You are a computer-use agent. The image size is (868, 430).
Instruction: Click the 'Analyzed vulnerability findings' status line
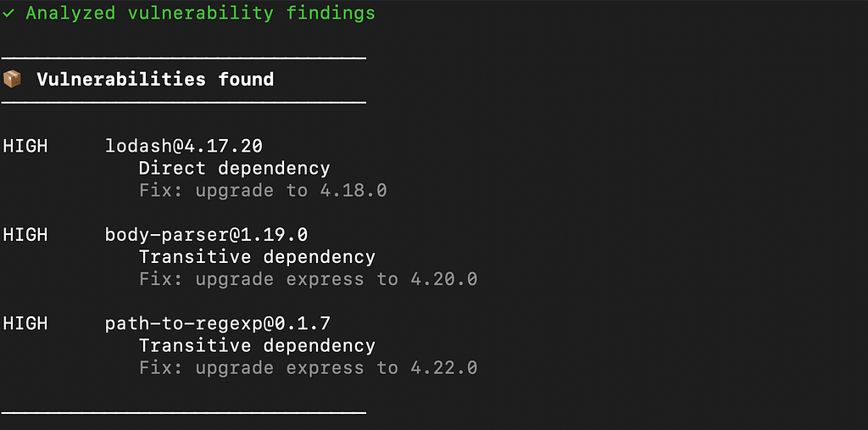pyautogui.click(x=189, y=14)
